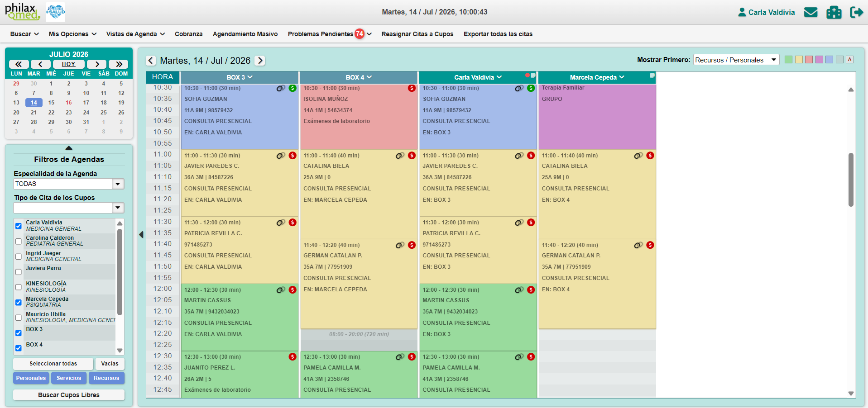
Task: Go to previous month in mini calendar
Action: pos(41,64)
